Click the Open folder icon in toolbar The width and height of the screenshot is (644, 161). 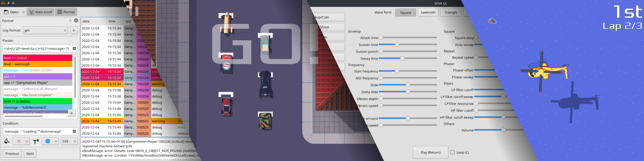tap(6, 12)
